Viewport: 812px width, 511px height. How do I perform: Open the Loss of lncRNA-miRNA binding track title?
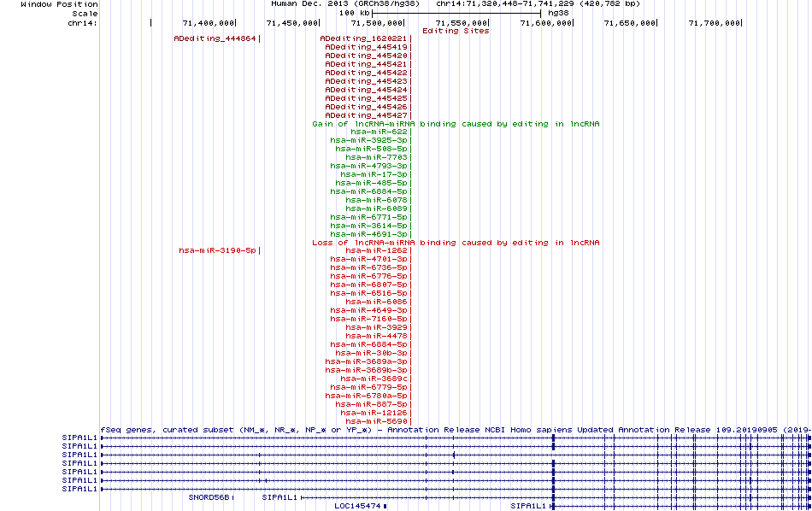click(456, 243)
